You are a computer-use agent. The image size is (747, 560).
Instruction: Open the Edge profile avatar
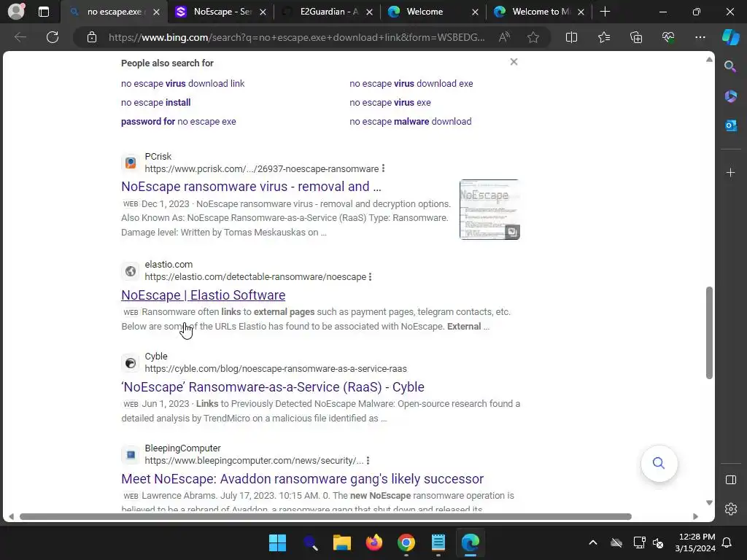pos(17,12)
